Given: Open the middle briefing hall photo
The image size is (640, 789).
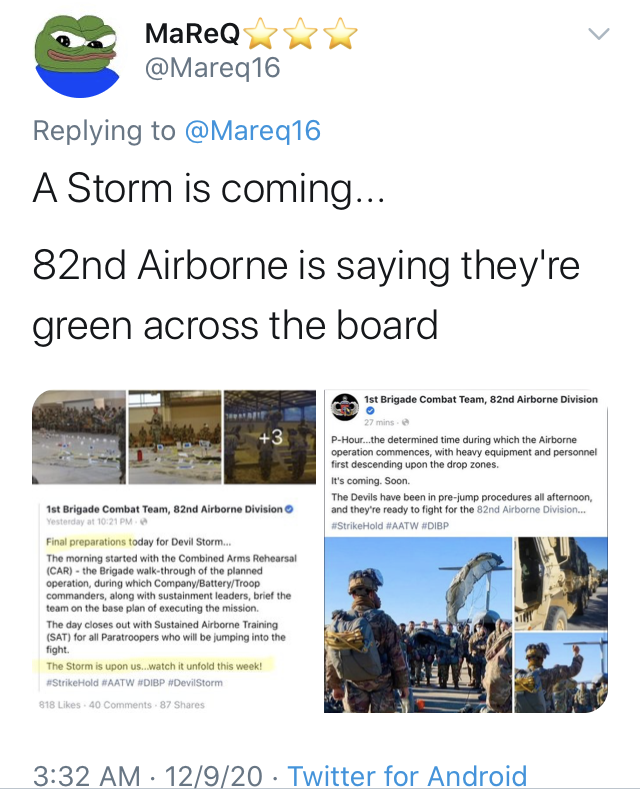Looking at the screenshot, I should tap(175, 437).
